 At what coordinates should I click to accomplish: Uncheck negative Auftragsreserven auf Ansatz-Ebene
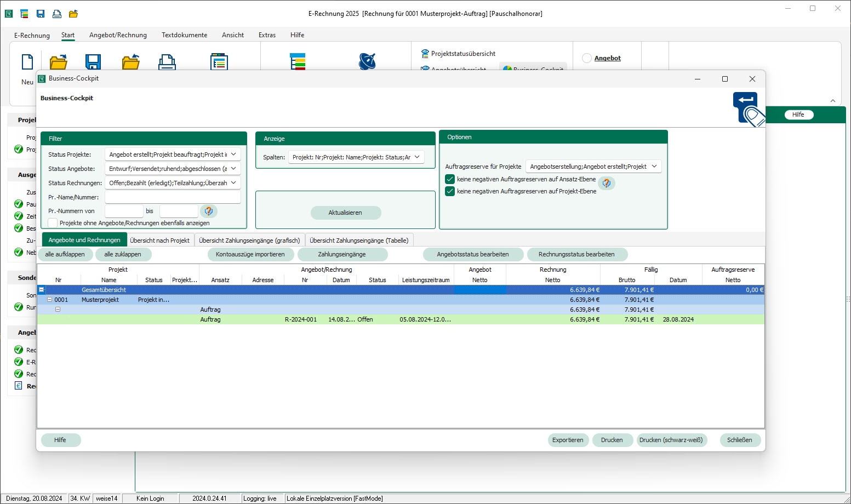tap(450, 179)
